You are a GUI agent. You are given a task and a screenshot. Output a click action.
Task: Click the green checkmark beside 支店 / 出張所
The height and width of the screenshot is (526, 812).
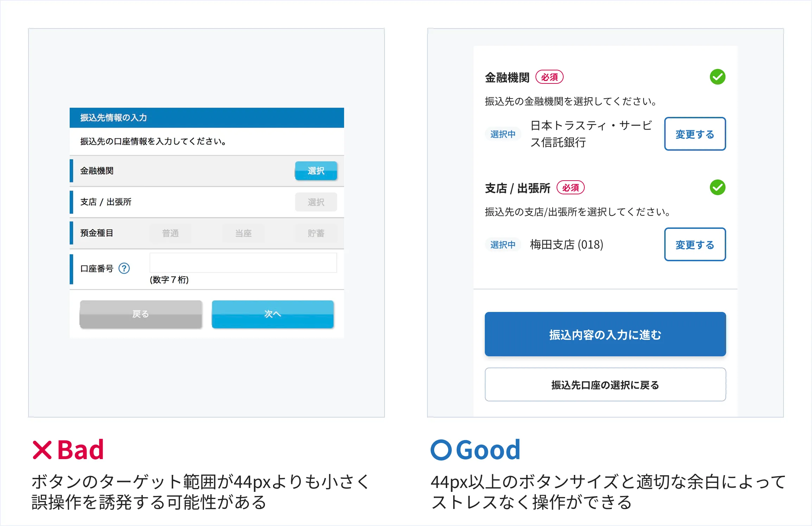pyautogui.click(x=717, y=188)
